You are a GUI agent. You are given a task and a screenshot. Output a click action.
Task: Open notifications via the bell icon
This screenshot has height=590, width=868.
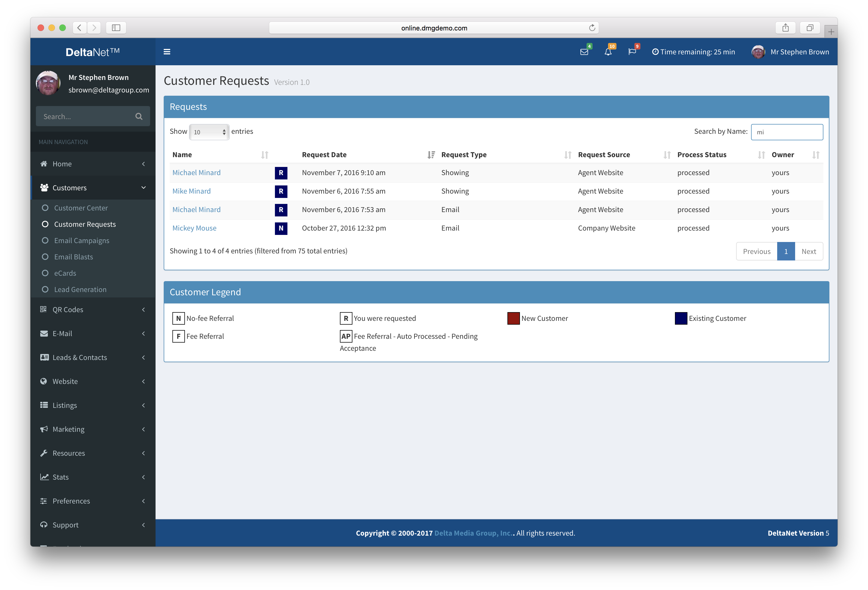click(x=608, y=52)
